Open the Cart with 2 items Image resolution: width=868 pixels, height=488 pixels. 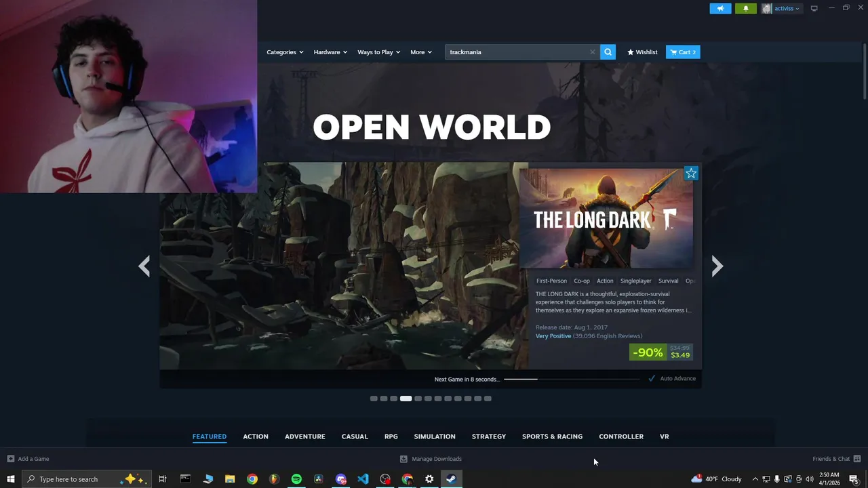tap(683, 52)
